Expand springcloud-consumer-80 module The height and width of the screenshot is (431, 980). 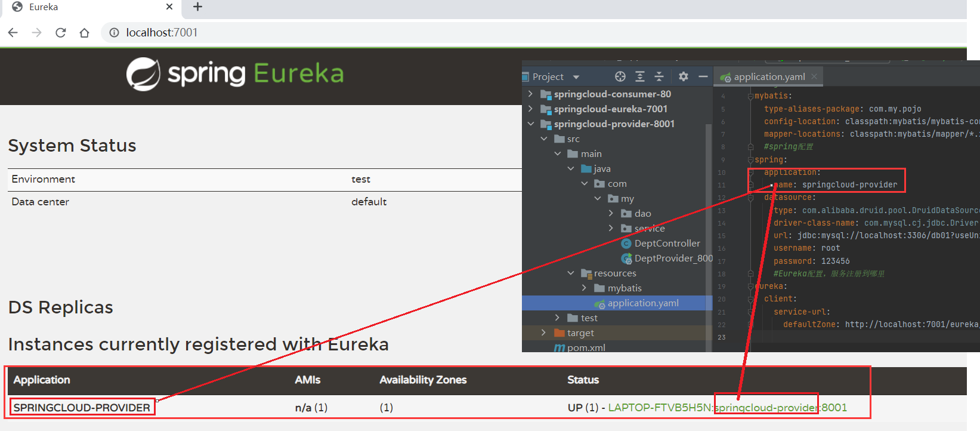(530, 94)
